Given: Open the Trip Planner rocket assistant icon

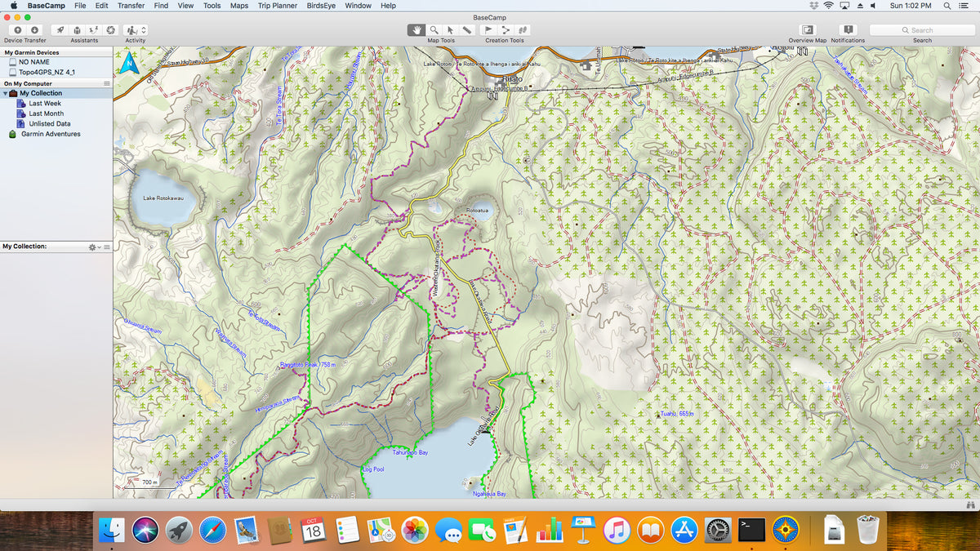Looking at the screenshot, I should coord(60,30).
